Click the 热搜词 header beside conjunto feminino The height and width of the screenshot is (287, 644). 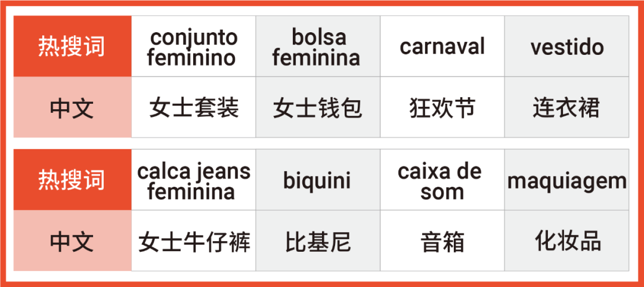tap(72, 47)
